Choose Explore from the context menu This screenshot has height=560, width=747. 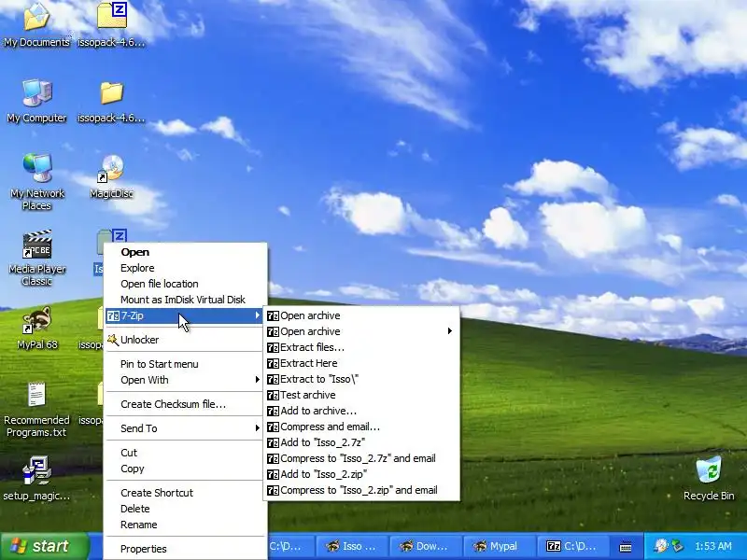(x=185, y=268)
